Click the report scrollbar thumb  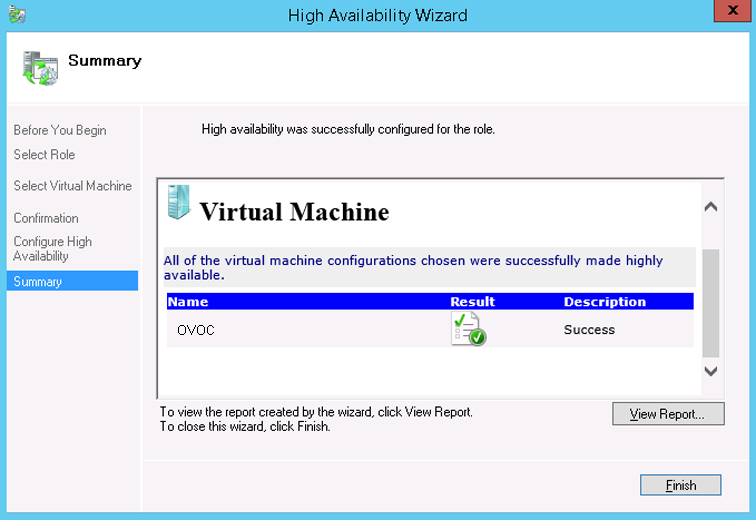(711, 303)
